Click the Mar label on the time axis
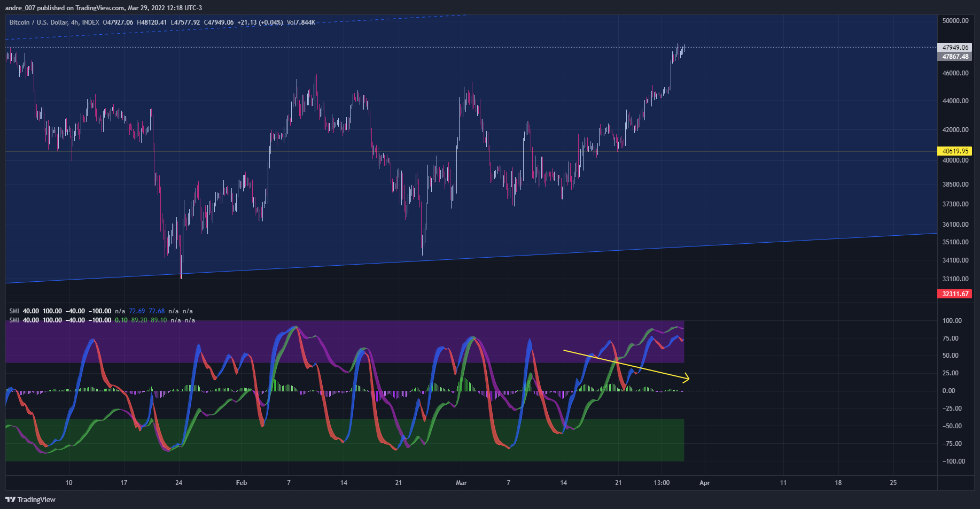This screenshot has height=509, width=980. pyautogui.click(x=461, y=483)
